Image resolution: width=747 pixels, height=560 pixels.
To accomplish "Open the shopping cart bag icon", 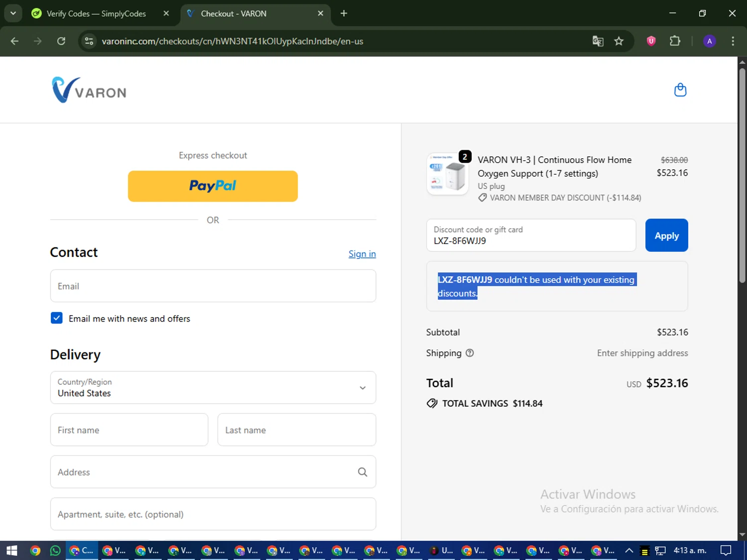I will point(680,90).
